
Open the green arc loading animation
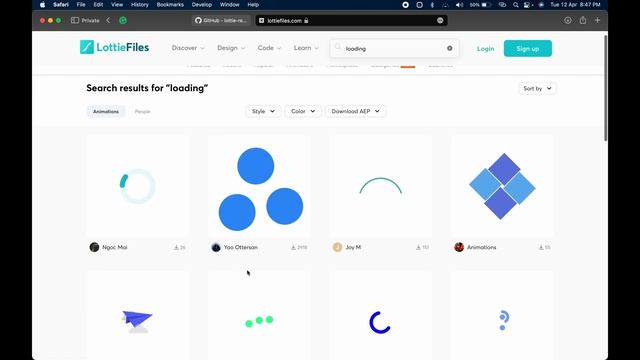tap(381, 186)
